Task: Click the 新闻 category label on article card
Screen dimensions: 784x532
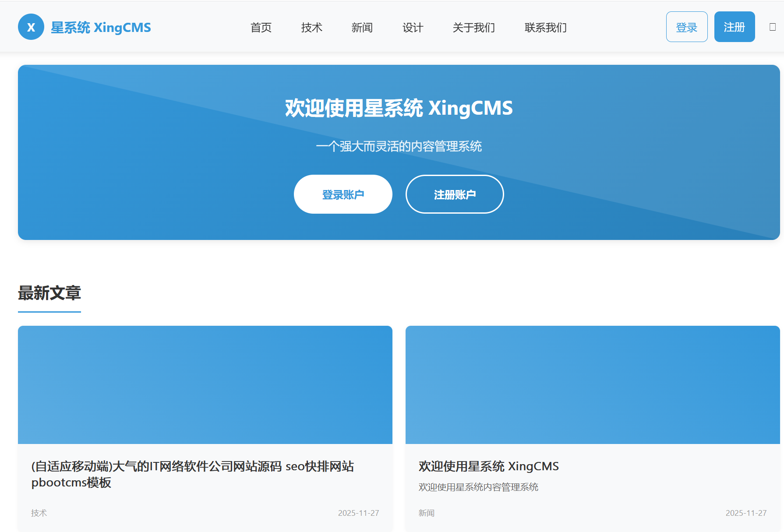Action: [x=427, y=513]
